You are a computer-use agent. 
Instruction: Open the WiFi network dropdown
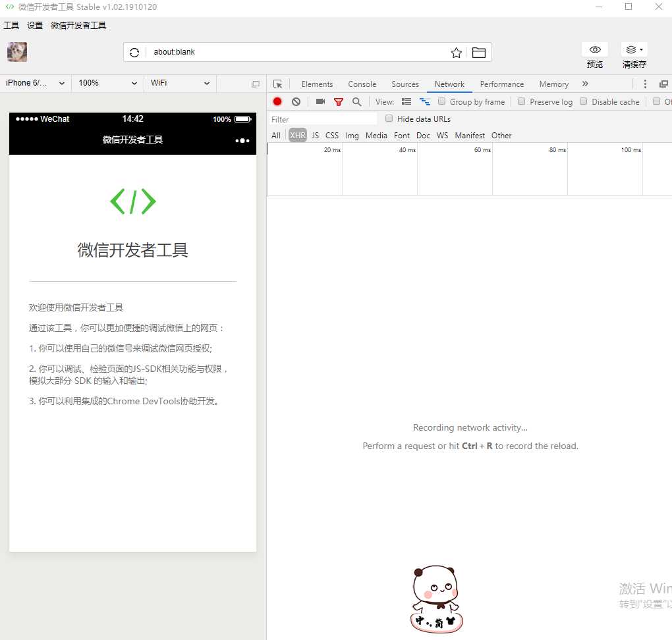(x=180, y=83)
